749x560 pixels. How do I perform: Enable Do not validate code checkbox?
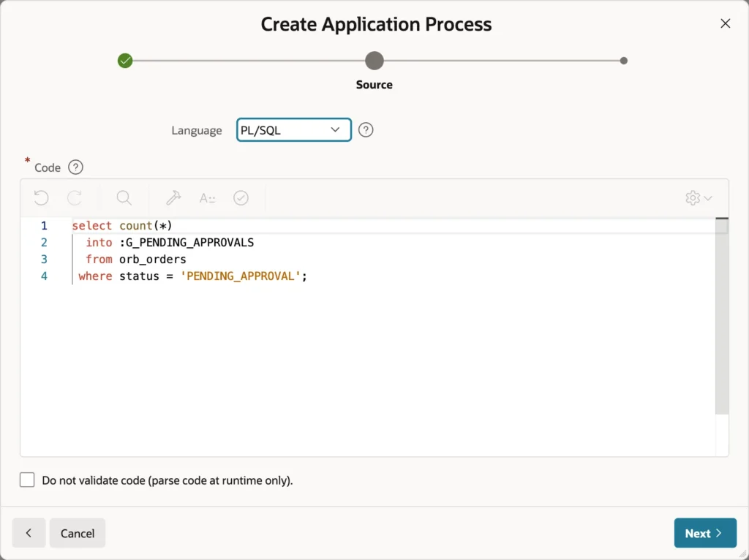tap(27, 480)
